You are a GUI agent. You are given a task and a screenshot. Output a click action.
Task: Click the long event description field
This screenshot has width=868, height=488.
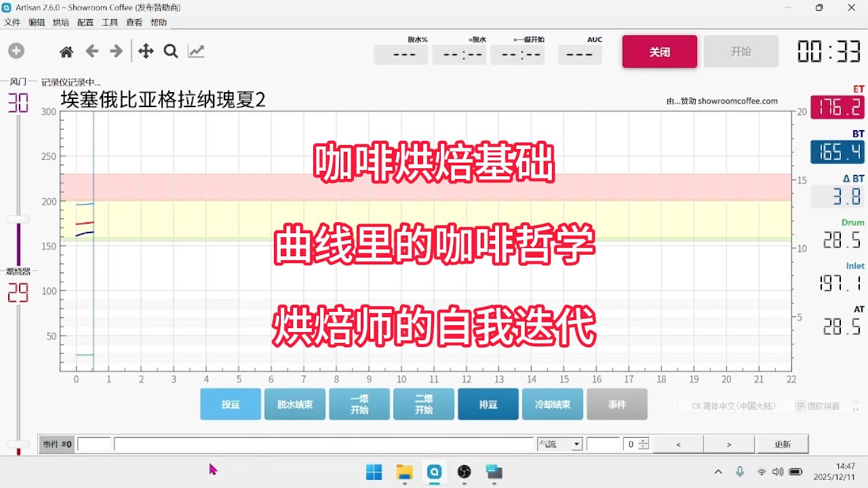[324, 445]
